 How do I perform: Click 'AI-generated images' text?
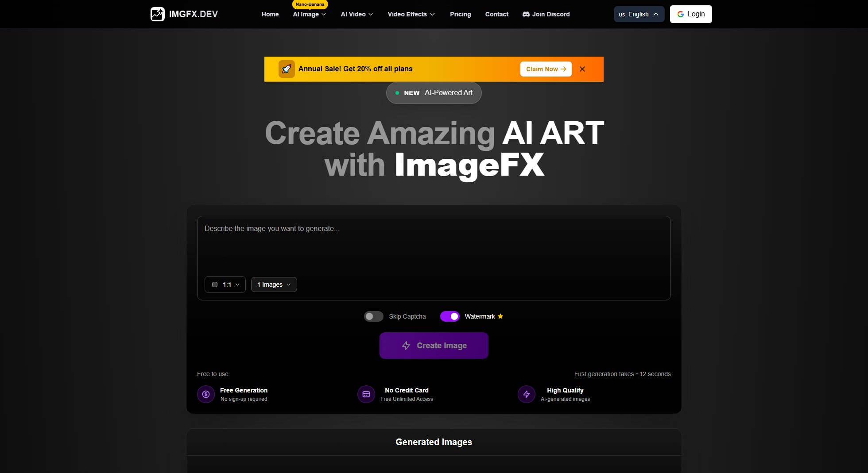coord(566,399)
